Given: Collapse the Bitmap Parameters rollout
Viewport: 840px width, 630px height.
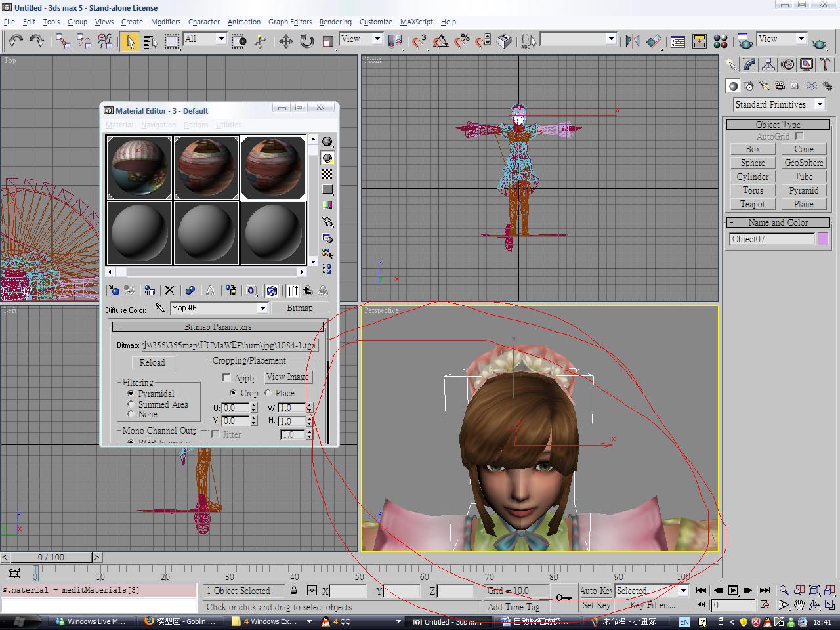Looking at the screenshot, I should 217,327.
